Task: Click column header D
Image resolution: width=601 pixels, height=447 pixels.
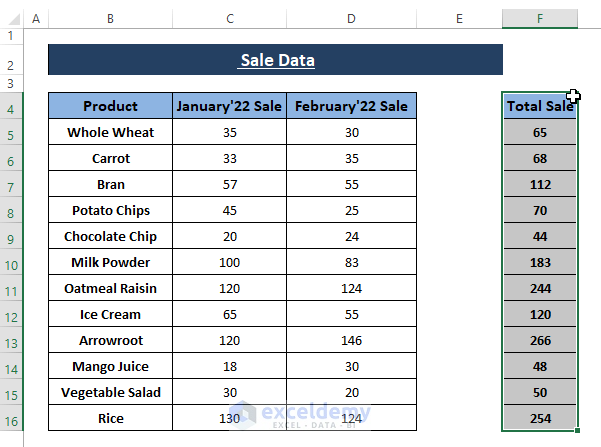Action: 351,19
